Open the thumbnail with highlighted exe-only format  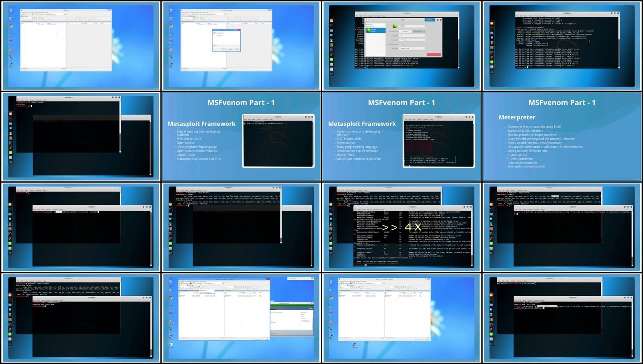point(562,227)
